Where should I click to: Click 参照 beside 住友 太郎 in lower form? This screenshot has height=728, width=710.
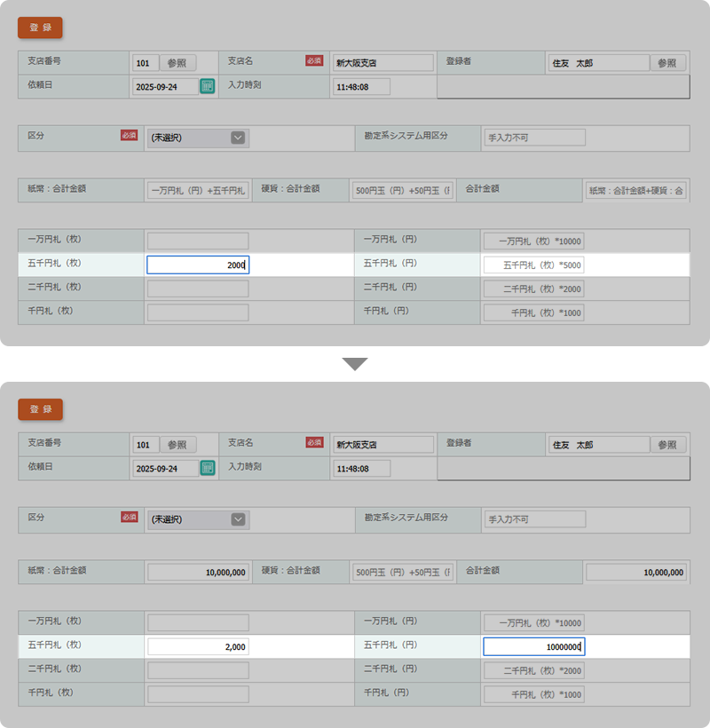667,445
